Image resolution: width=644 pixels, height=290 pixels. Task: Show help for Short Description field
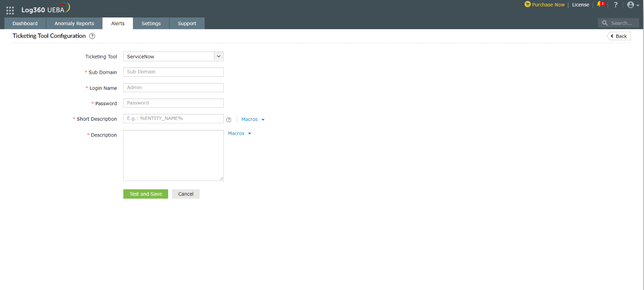pos(229,119)
